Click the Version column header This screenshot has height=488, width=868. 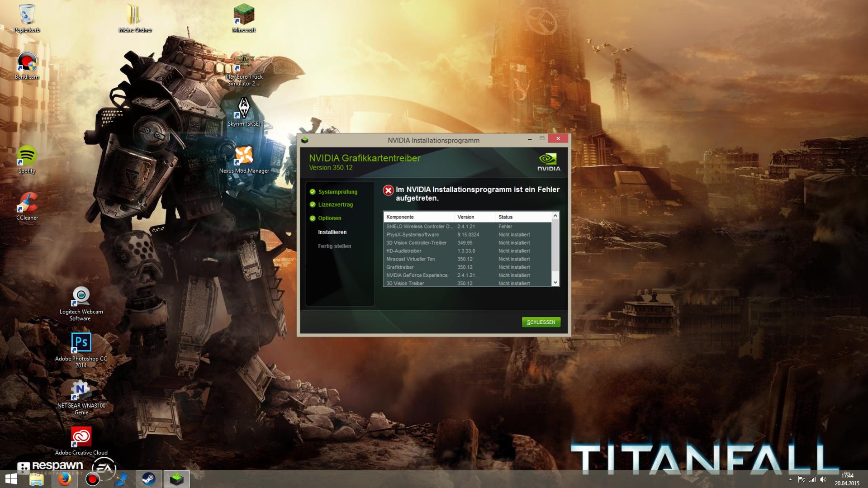[x=475, y=217]
